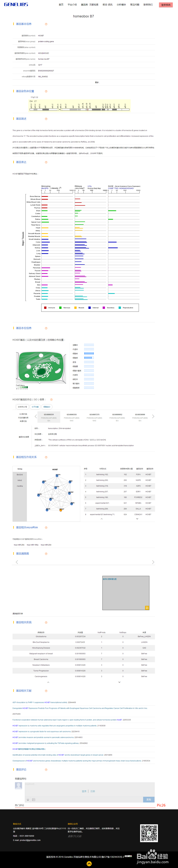Click Immune red legend swatch
Screen dimensions: 178x868
click(45, 308)
